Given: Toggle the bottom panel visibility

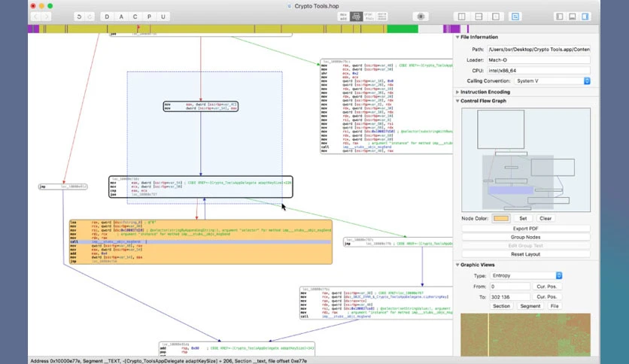Looking at the screenshot, I should click(573, 17).
